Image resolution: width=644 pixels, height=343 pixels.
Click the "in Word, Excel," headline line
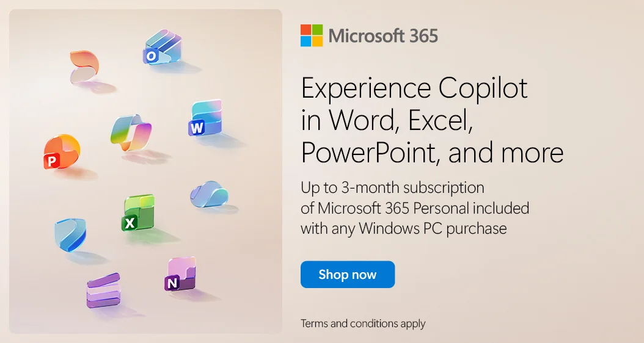point(387,121)
